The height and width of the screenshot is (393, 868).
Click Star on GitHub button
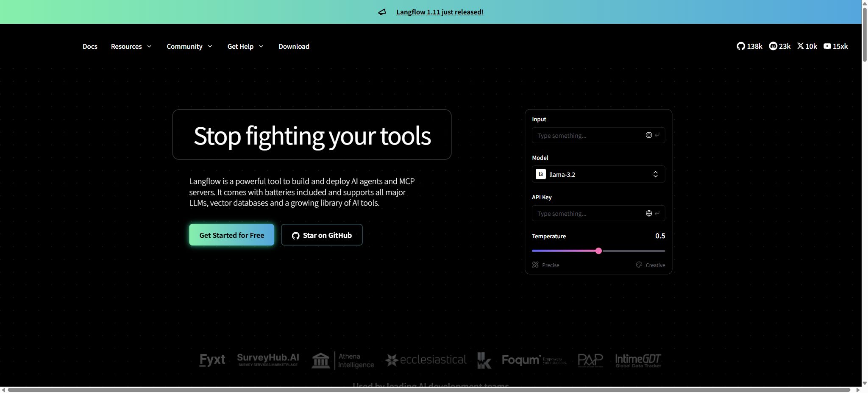click(322, 235)
